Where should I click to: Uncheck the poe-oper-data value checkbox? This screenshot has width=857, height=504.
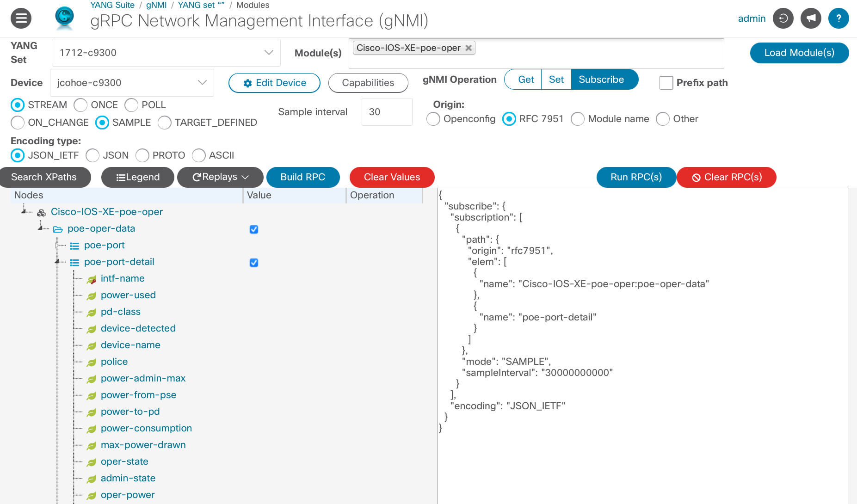(x=254, y=229)
